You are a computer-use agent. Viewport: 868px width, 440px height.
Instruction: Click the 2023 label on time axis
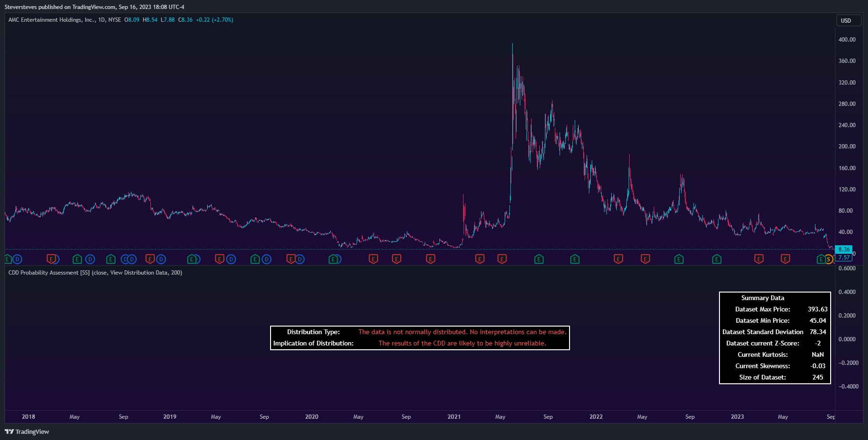click(737, 417)
